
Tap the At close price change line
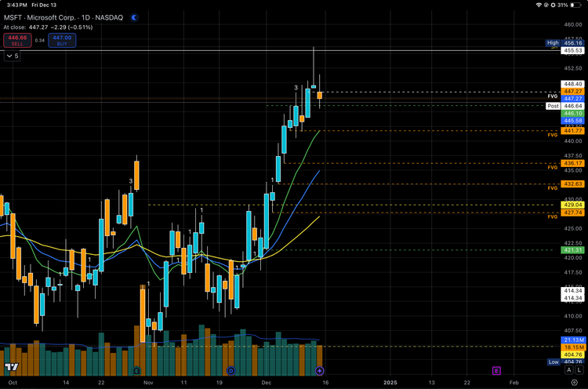(48, 27)
